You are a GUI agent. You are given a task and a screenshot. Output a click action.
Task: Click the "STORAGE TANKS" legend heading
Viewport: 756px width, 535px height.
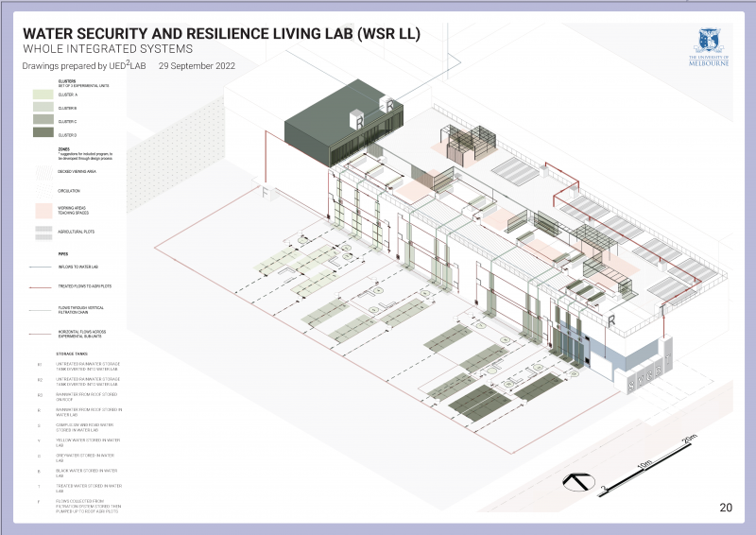72,354
